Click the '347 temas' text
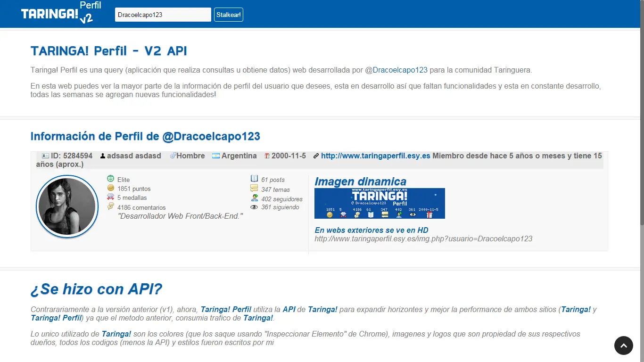This screenshot has width=644, height=362. [275, 189]
